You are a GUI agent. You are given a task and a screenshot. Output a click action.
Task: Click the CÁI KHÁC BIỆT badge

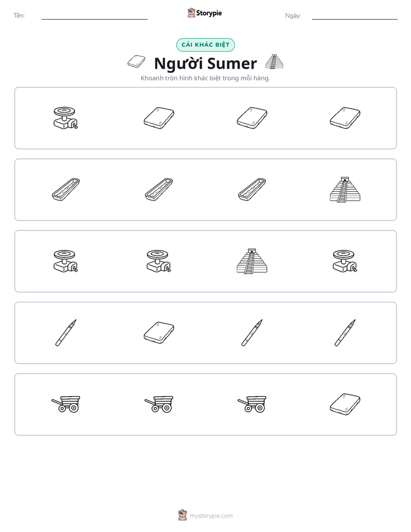click(205, 45)
